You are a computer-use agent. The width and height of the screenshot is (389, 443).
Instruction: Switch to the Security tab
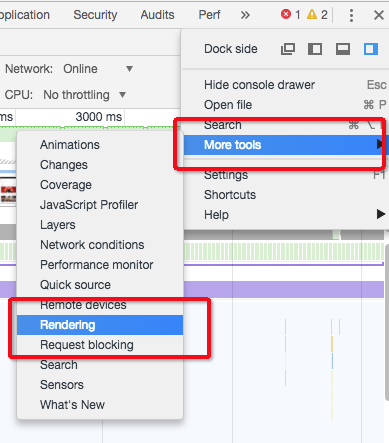[95, 15]
